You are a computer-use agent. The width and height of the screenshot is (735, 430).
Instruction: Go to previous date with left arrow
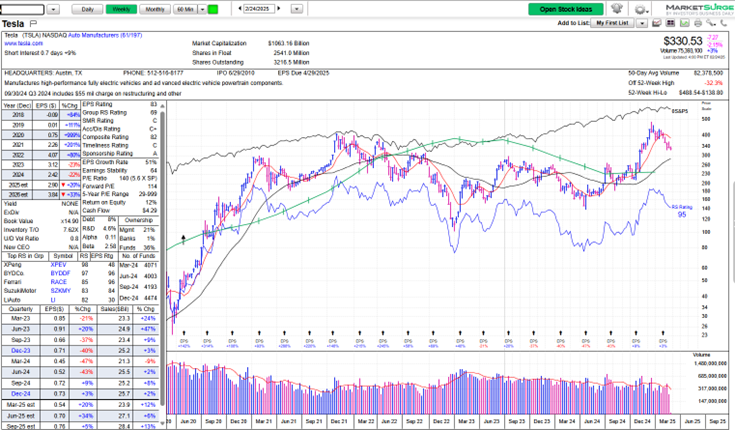point(240,8)
